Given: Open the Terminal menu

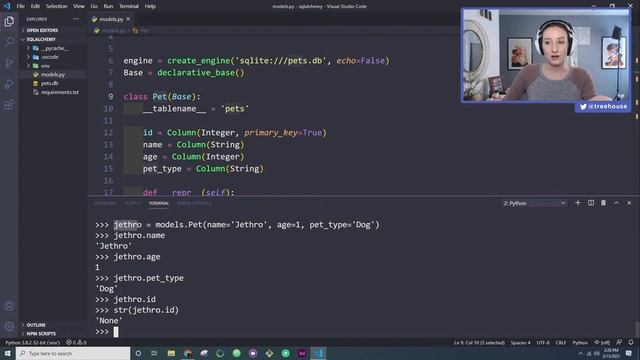Looking at the screenshot, I should 129,6.
